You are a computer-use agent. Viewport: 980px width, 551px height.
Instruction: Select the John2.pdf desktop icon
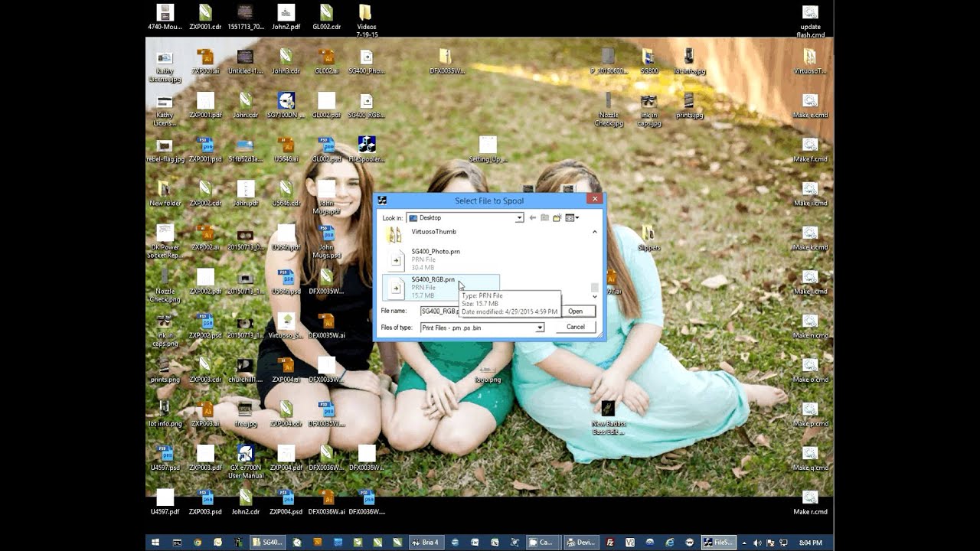coord(286,17)
